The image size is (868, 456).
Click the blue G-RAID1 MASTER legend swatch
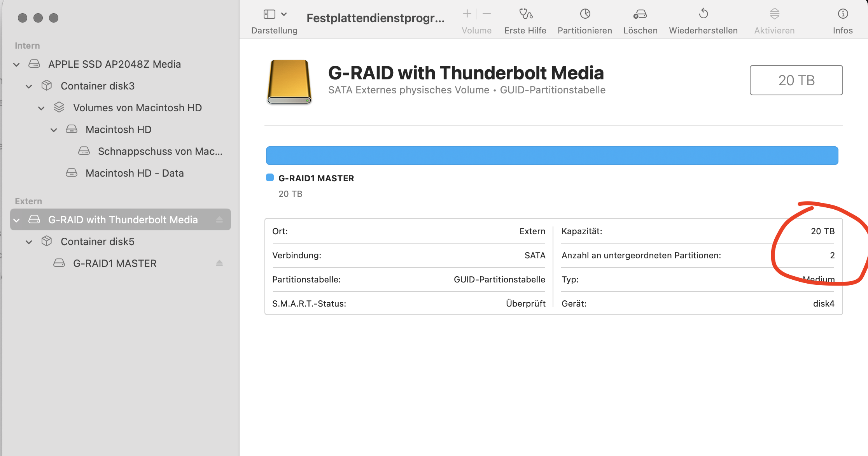(x=270, y=178)
